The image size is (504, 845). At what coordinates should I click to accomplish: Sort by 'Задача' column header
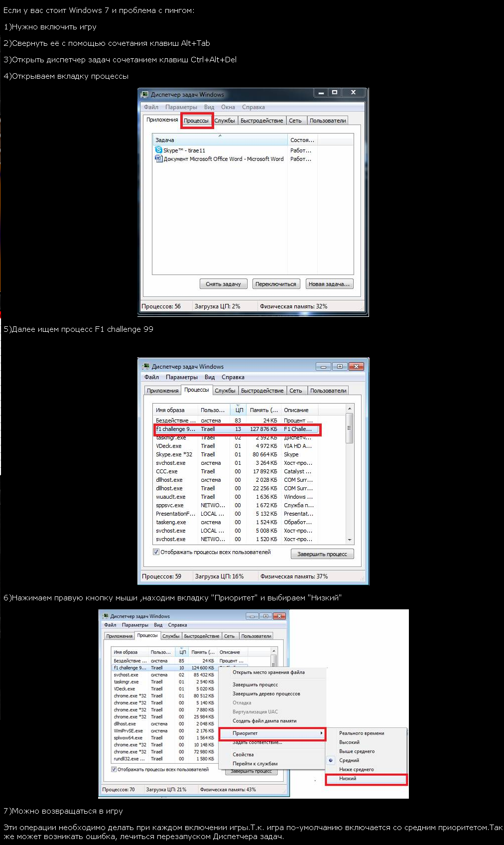click(x=220, y=140)
